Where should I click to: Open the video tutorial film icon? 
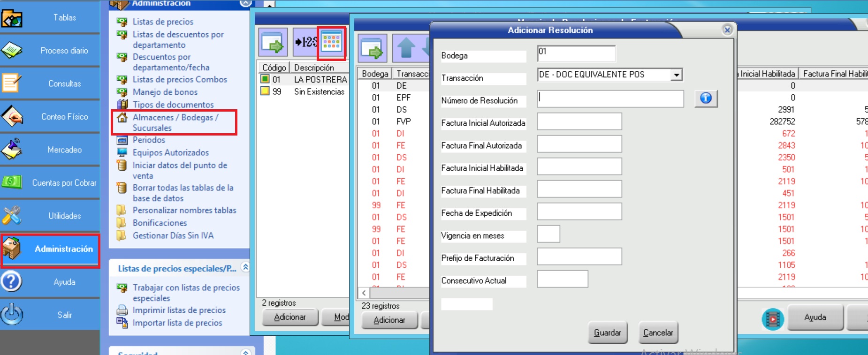[772, 319]
